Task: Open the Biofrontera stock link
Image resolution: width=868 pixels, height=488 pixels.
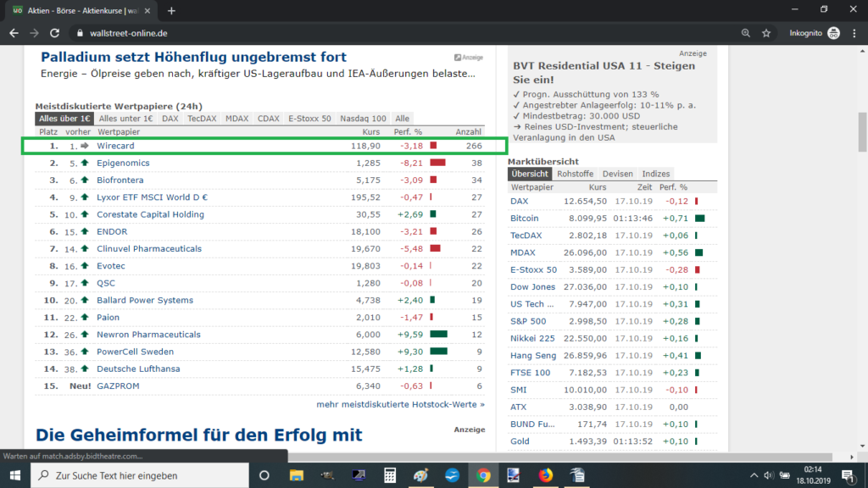Action: [120, 180]
